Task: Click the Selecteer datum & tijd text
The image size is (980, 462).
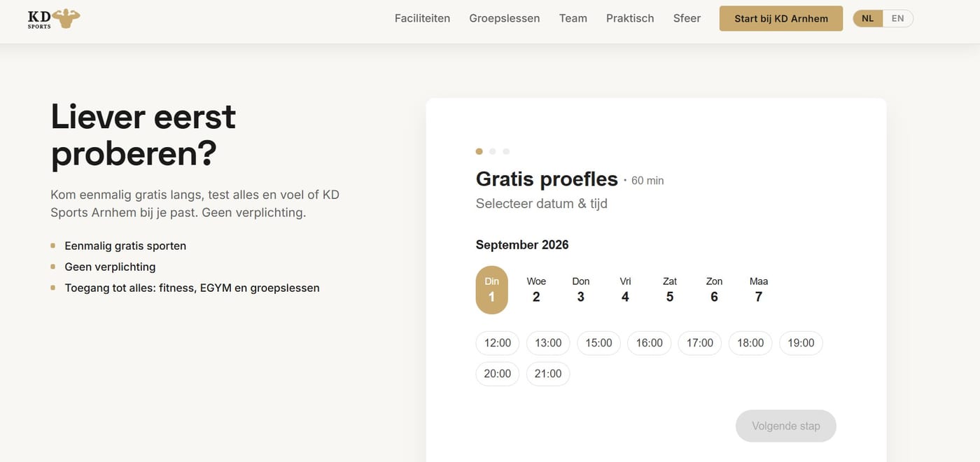Action: [542, 204]
